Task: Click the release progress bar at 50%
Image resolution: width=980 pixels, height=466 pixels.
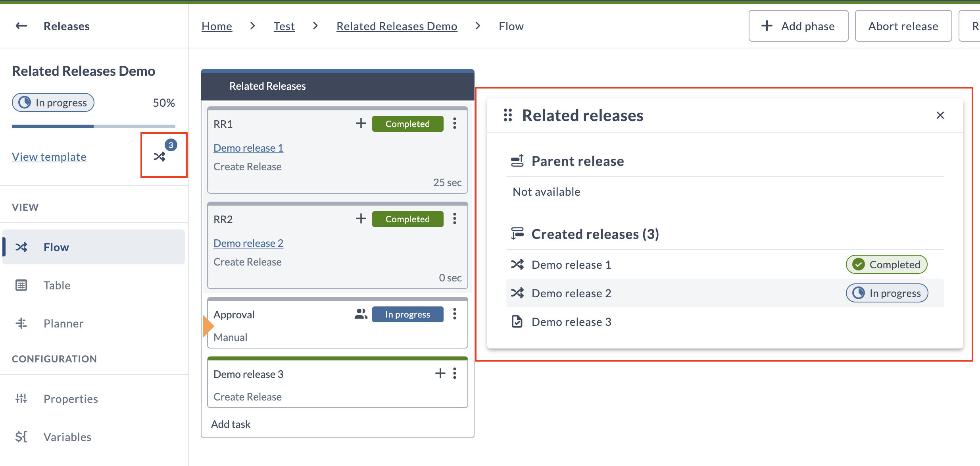Action: (94, 126)
